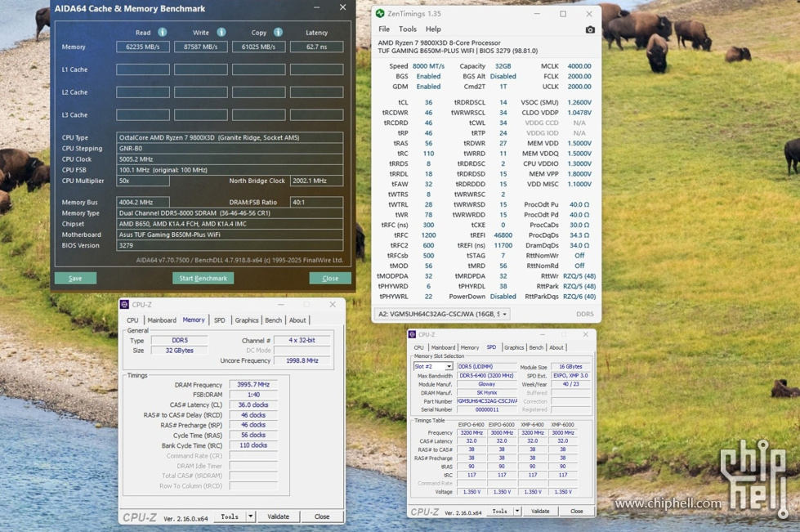Open Bench tab in CPU-Z SPD window
This screenshot has width=800, height=532.
(536, 347)
